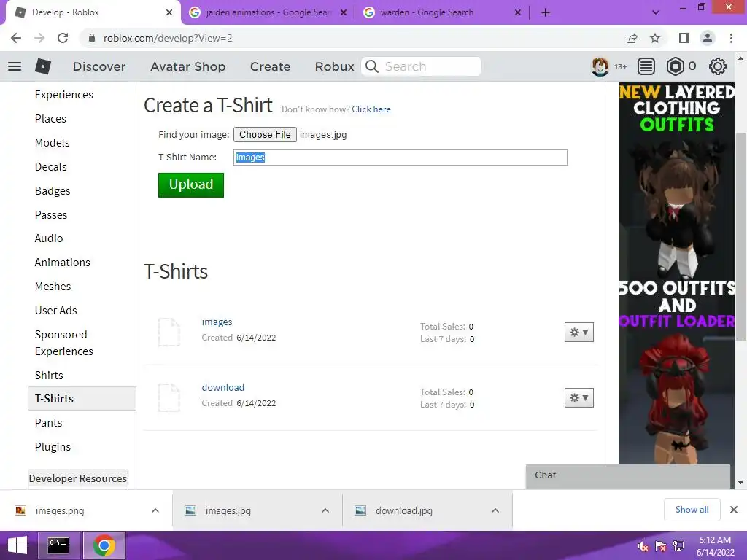Open gear dropdown for 'images' T-shirt
The image size is (747, 560).
click(578, 332)
